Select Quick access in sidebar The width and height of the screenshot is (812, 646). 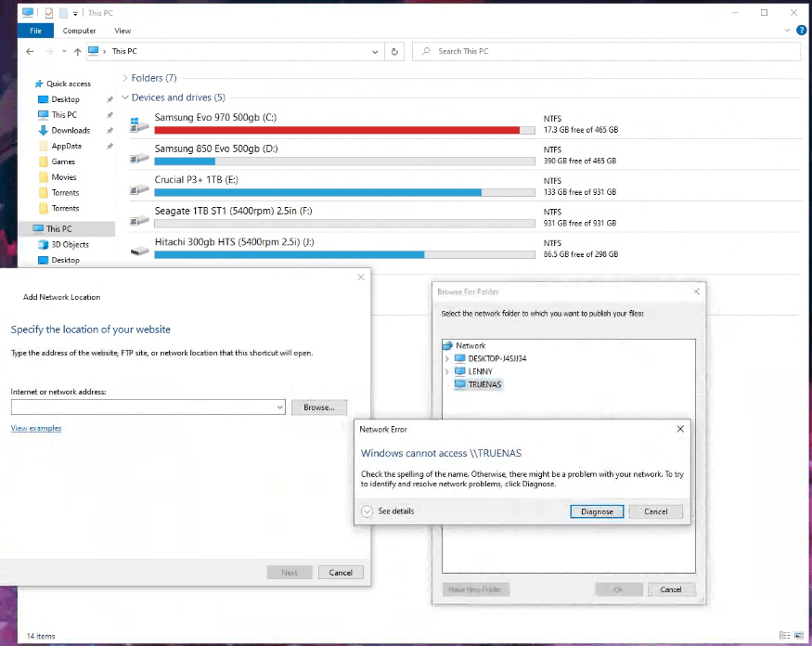68,84
